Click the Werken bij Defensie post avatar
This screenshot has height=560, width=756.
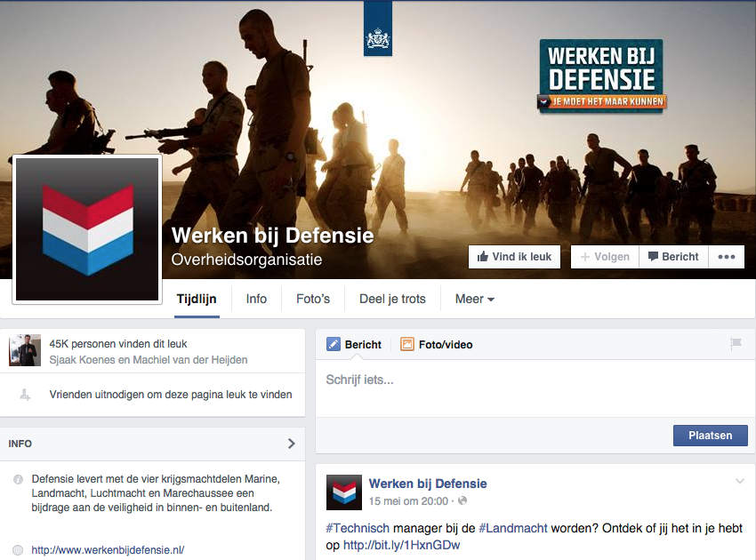pyautogui.click(x=344, y=492)
